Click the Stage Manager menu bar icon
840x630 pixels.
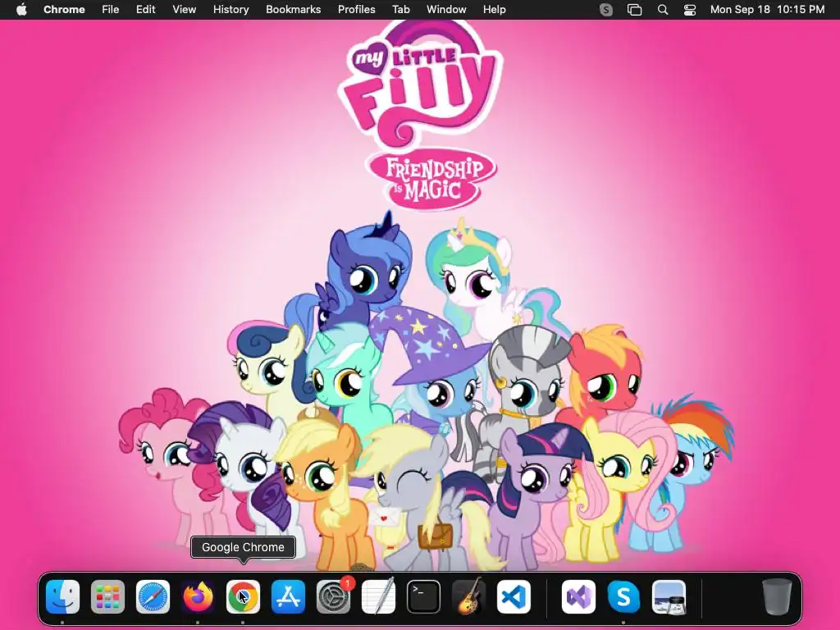[x=634, y=10]
